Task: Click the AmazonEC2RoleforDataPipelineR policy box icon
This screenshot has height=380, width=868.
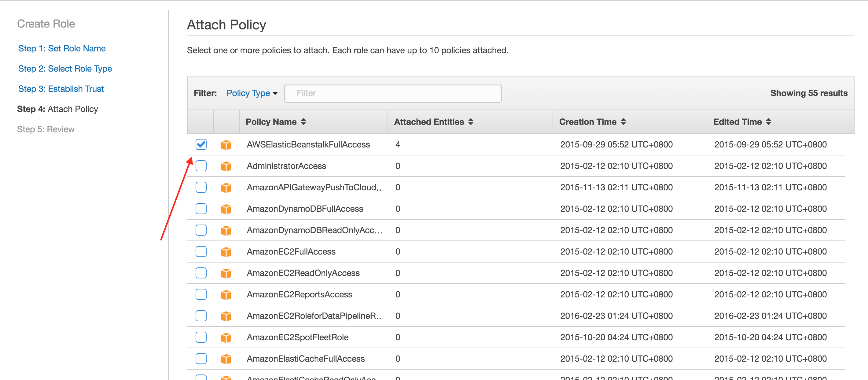Action: (x=226, y=316)
